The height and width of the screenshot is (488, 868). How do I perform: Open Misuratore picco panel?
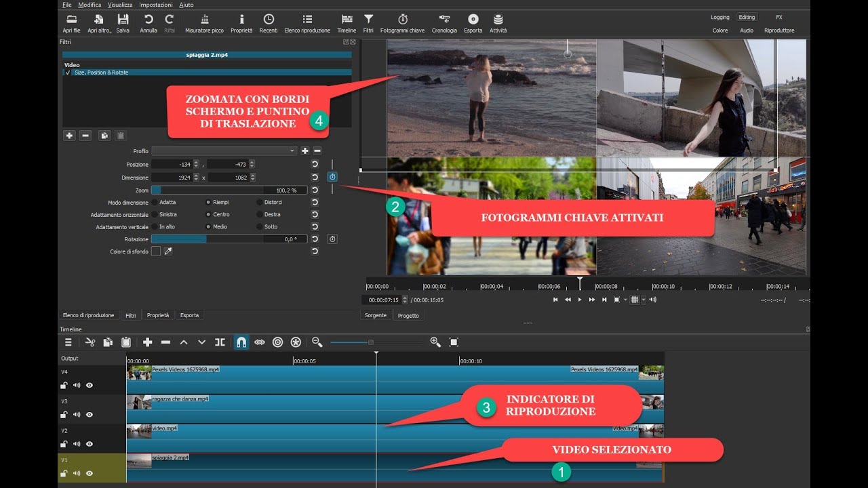pyautogui.click(x=204, y=24)
